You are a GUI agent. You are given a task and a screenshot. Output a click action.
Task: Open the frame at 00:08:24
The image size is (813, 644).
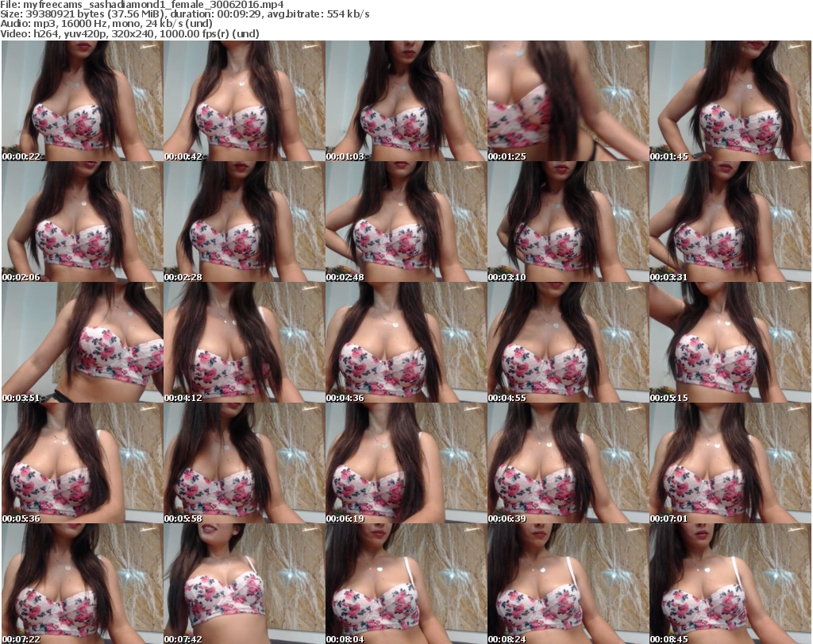point(568,584)
